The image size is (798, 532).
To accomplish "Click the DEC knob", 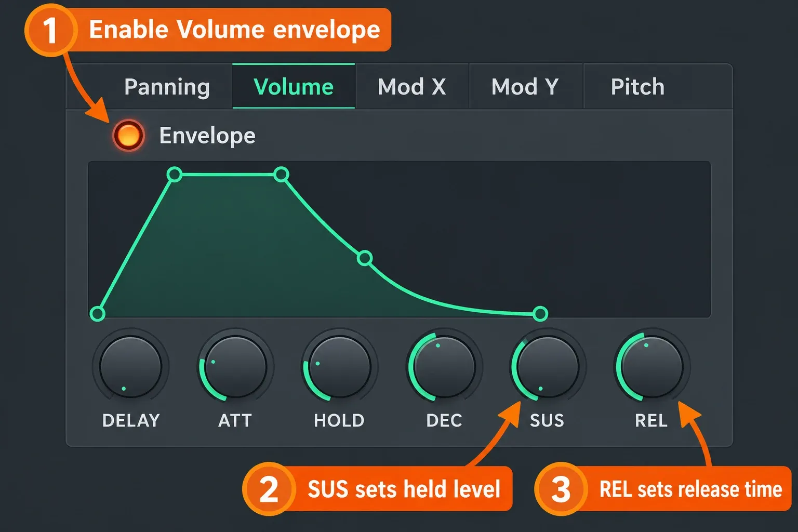I will pyautogui.click(x=444, y=367).
